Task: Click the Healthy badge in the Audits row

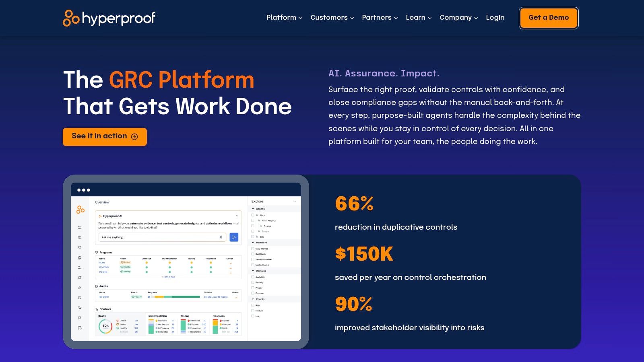Action: 136,297
